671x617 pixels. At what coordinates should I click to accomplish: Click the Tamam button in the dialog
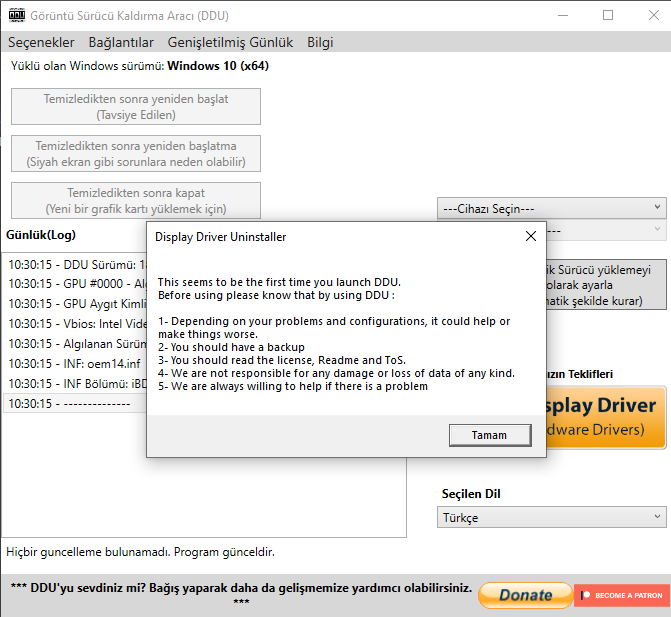tap(490, 435)
